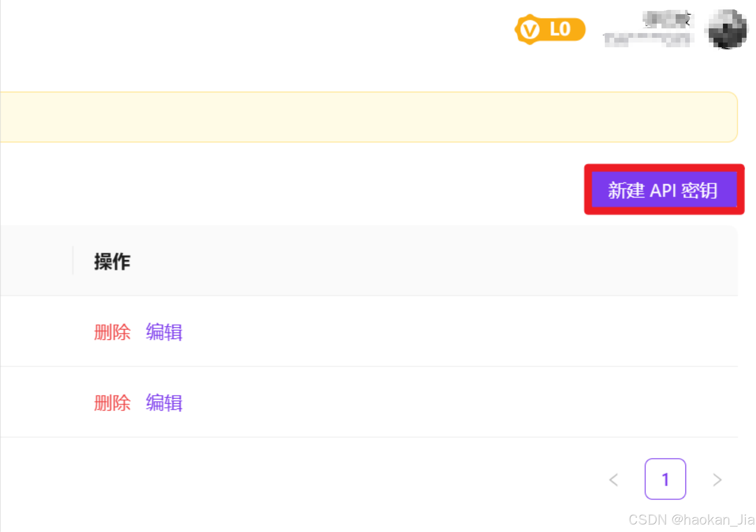Open the user avatar profile picture

727,30
